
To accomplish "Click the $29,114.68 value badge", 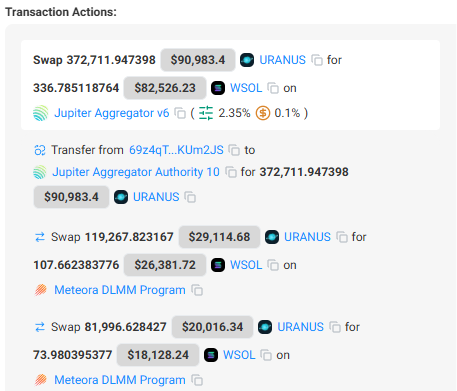I will (219, 237).
